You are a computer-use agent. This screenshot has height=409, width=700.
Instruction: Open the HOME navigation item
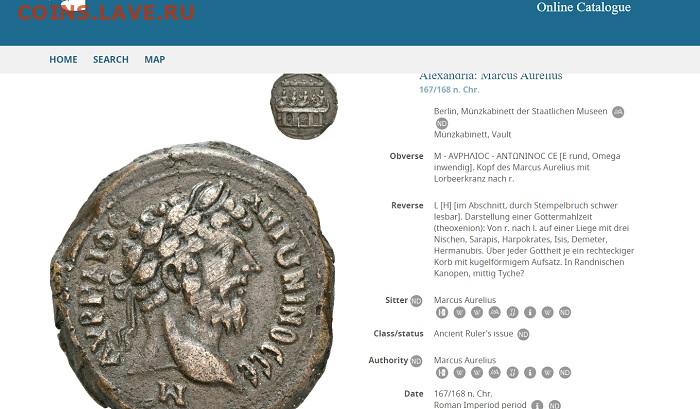click(x=63, y=59)
